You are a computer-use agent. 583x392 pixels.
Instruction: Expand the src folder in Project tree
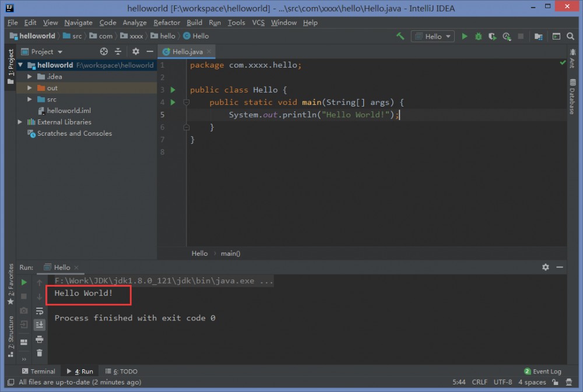30,99
